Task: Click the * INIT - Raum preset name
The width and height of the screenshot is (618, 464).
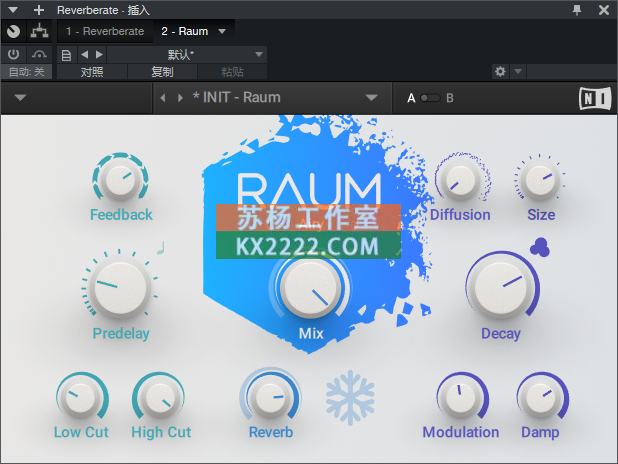Action: (x=236, y=97)
